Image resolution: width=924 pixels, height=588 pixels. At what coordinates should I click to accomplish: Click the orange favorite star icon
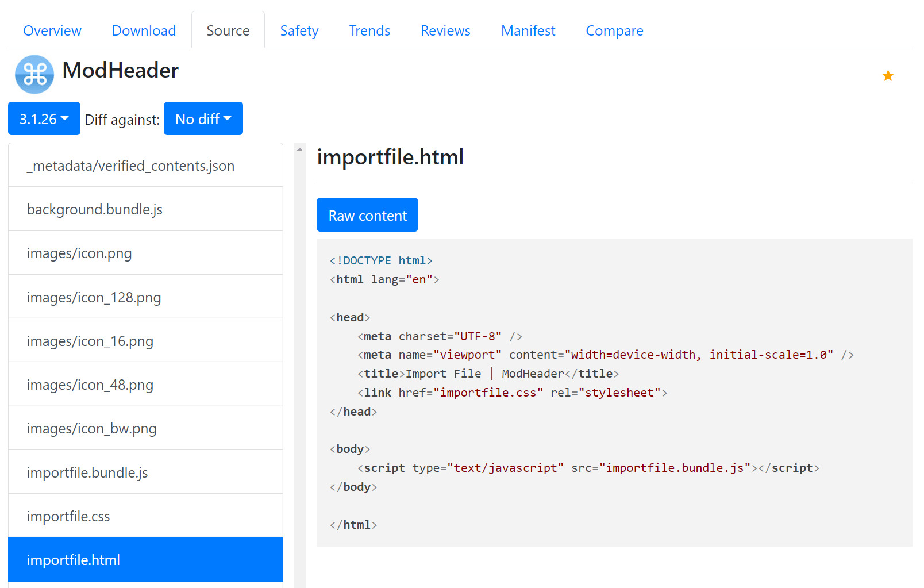tap(888, 75)
